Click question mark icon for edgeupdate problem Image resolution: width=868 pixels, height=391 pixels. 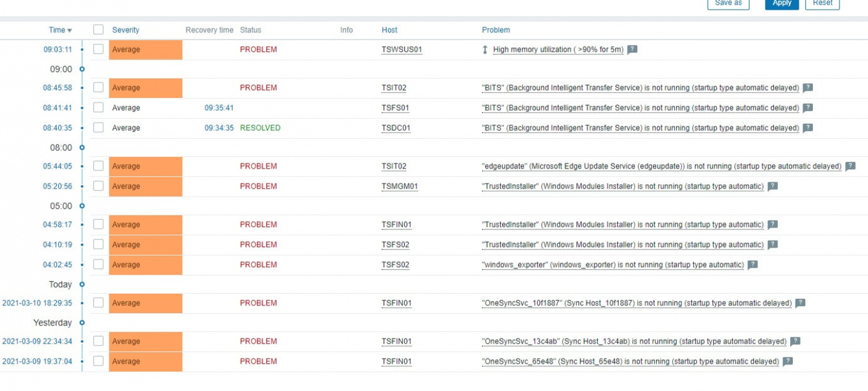coord(851,166)
